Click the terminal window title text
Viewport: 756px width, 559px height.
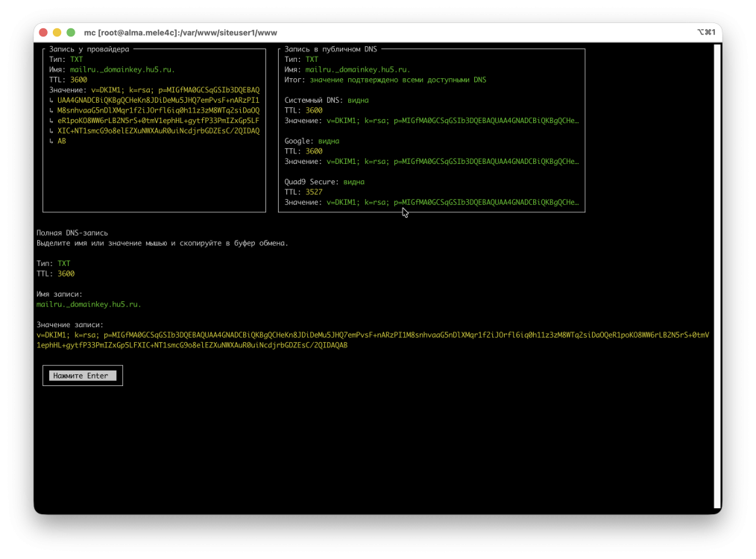coord(180,33)
